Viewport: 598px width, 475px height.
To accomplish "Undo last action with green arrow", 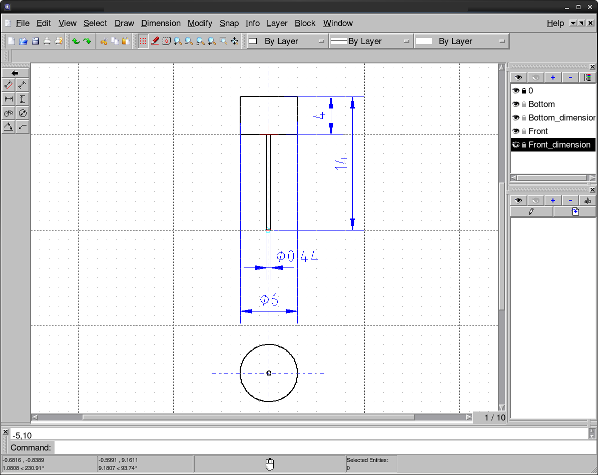I will 76,41.
